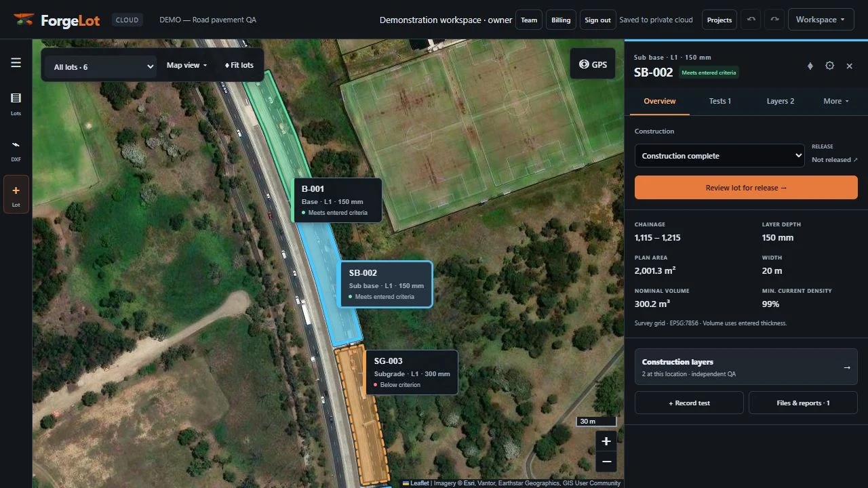The image size is (868, 488).
Task: Click the undo arrow in top bar
Action: click(751, 20)
